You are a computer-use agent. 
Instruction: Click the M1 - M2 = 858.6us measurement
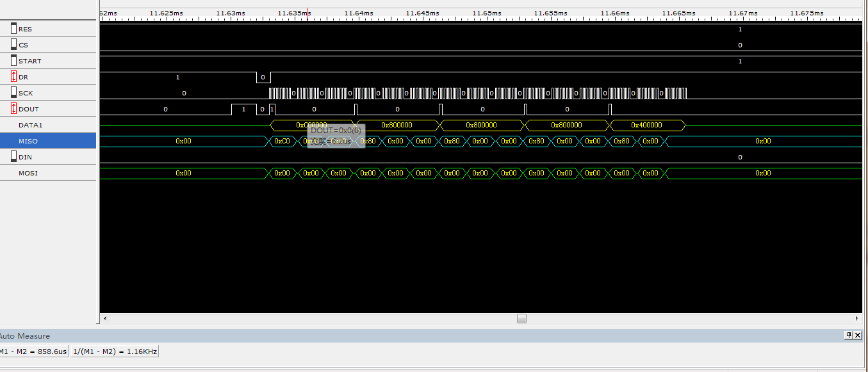(33, 352)
